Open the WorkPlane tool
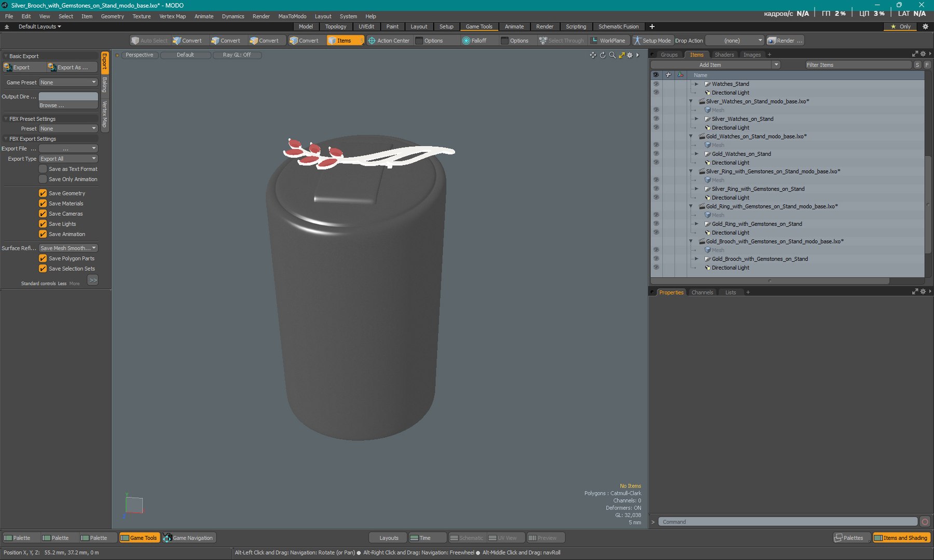This screenshot has height=560, width=934. click(x=608, y=40)
